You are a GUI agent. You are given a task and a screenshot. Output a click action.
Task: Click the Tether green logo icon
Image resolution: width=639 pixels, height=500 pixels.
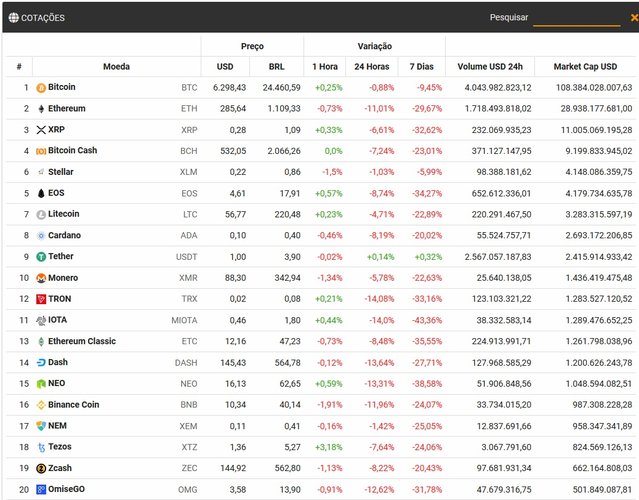point(41,257)
